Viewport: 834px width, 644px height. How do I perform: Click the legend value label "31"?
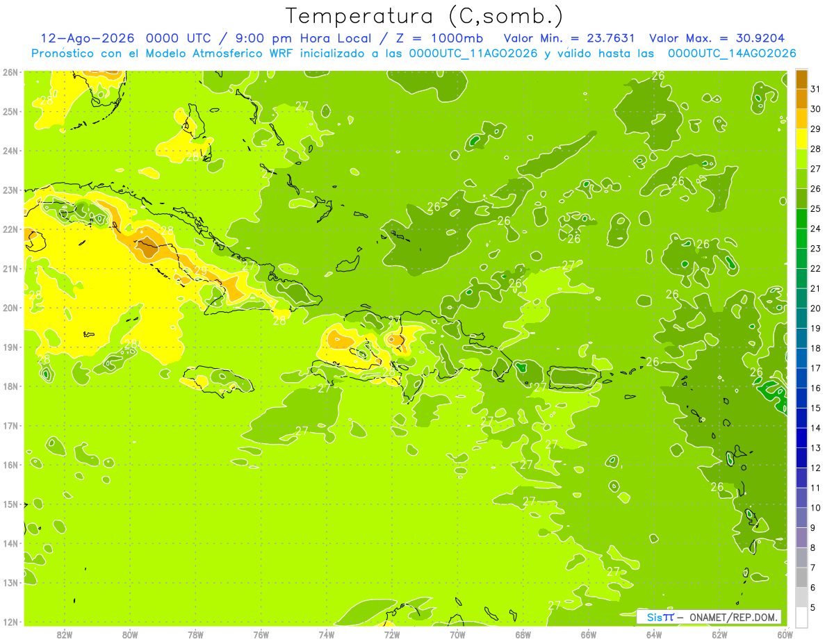click(816, 90)
